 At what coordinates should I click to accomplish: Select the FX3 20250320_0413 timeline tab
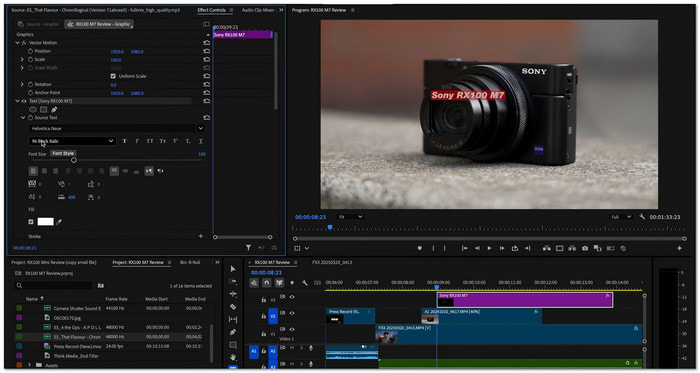[x=332, y=262]
